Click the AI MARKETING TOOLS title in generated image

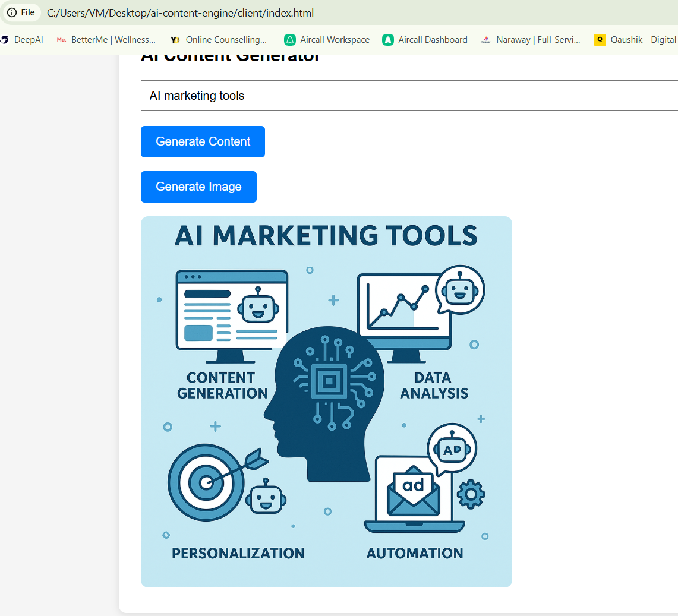coord(326,236)
